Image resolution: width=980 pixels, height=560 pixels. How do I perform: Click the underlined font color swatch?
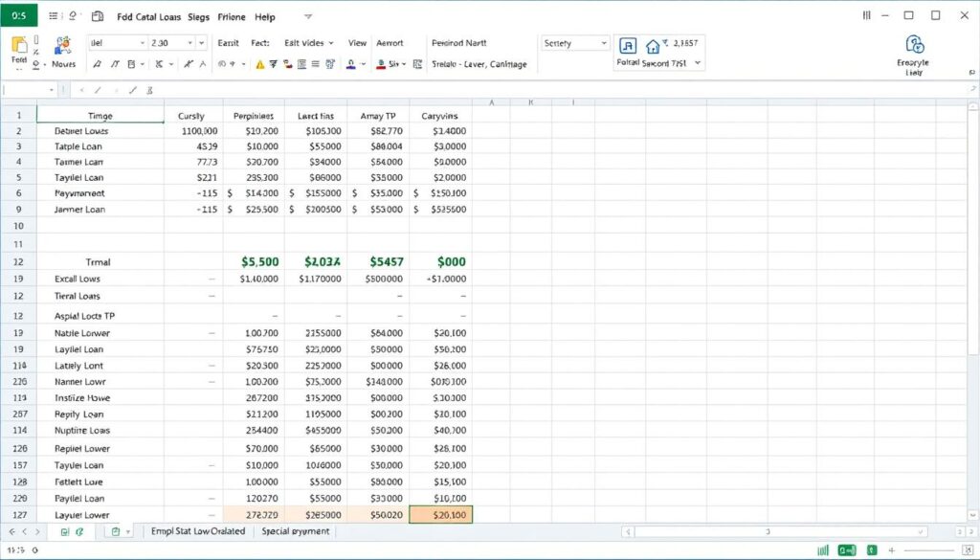click(x=351, y=64)
